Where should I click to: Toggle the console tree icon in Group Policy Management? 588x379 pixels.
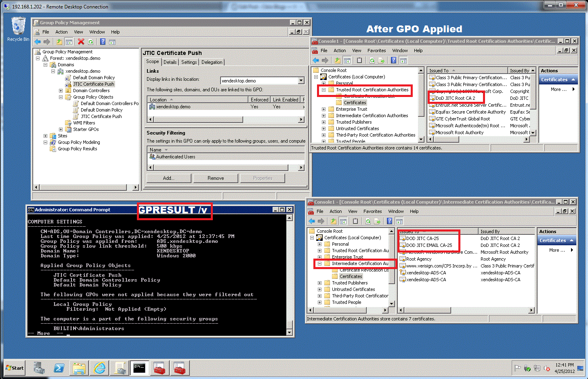pyautogui.click(x=69, y=42)
